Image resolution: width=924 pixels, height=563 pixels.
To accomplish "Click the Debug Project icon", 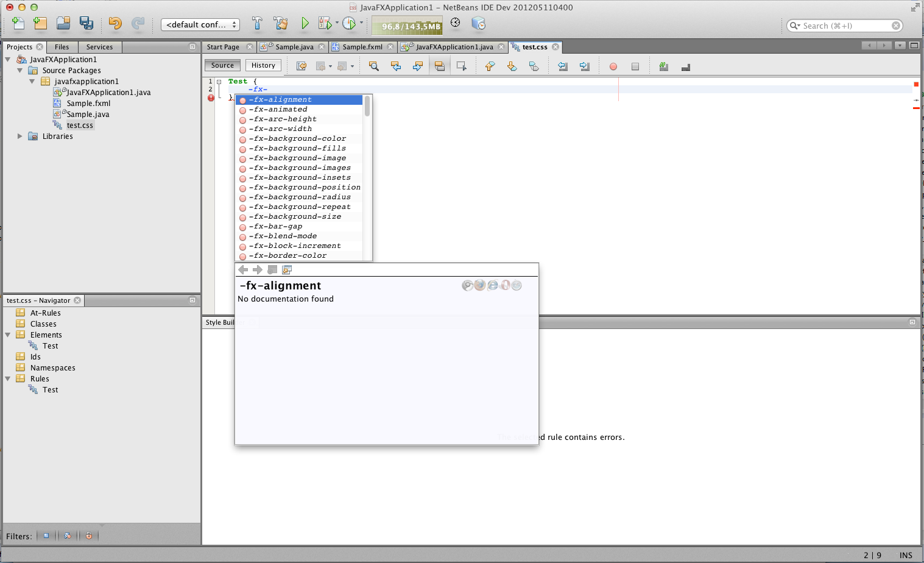I will pyautogui.click(x=325, y=23).
